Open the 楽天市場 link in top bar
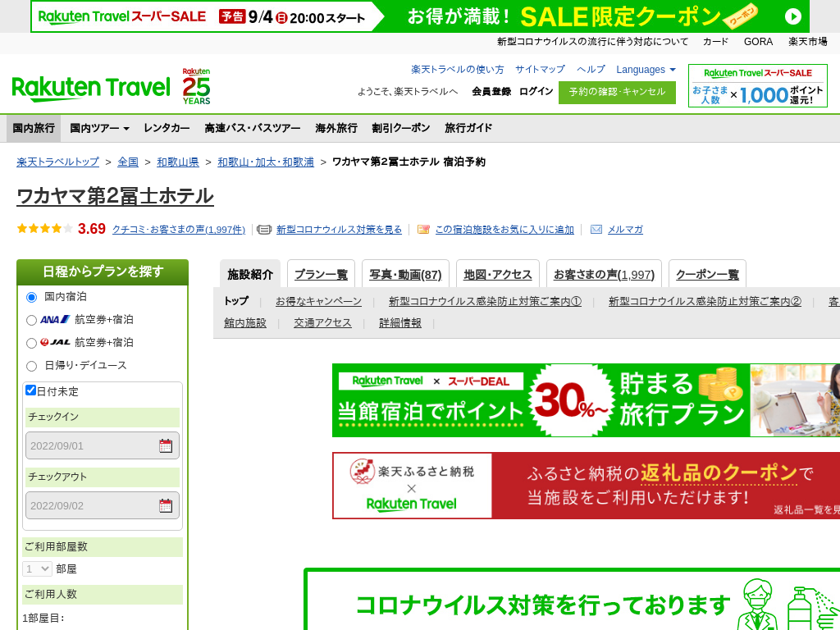This screenshot has width=840, height=630. point(807,42)
